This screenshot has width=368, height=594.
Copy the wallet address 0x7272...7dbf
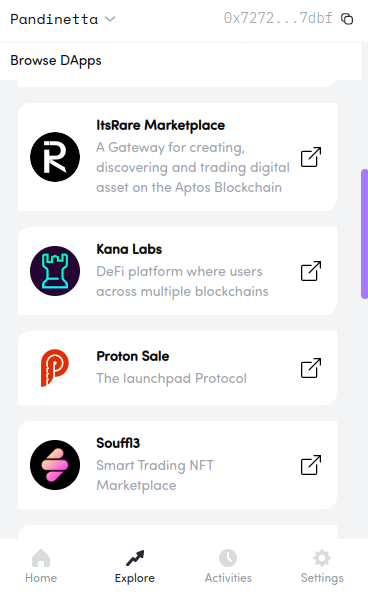pyautogui.click(x=347, y=19)
